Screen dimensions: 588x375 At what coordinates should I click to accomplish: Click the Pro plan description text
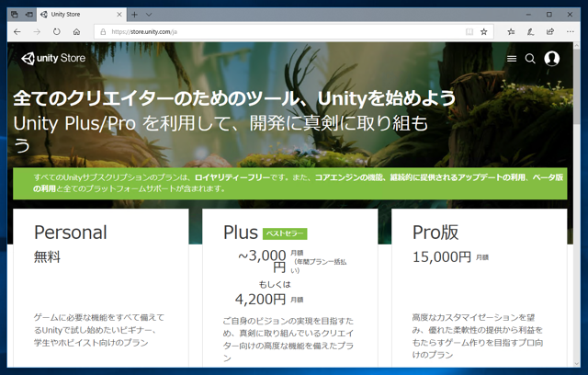tap(478, 336)
